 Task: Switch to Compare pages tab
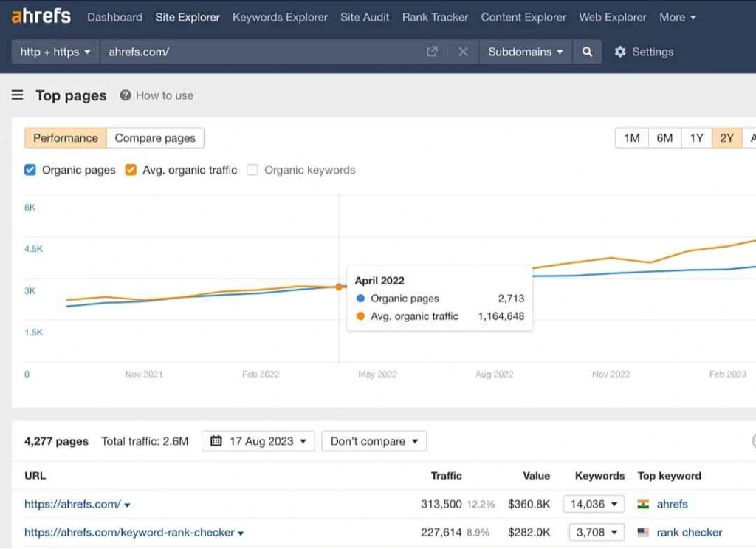tap(155, 138)
